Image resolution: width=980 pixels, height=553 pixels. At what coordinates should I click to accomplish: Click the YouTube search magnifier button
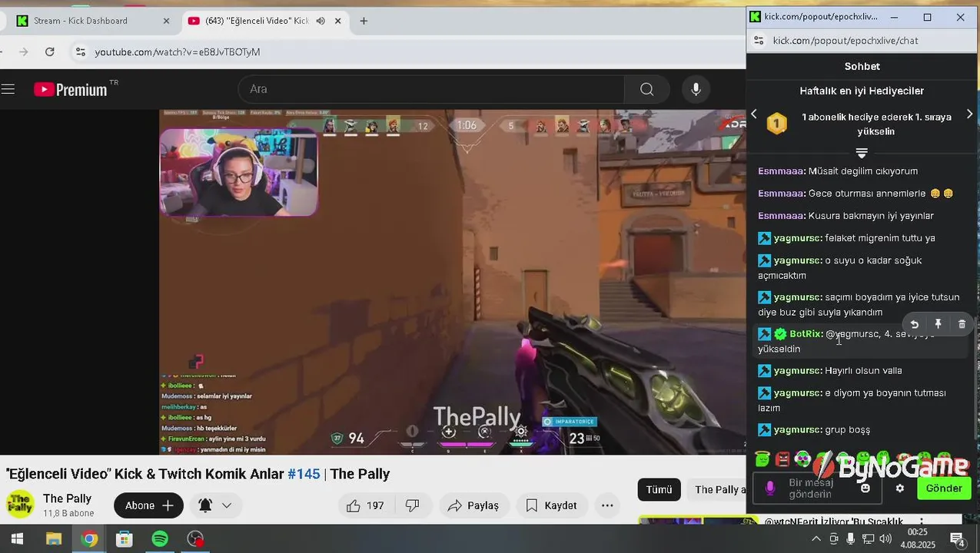pos(646,89)
